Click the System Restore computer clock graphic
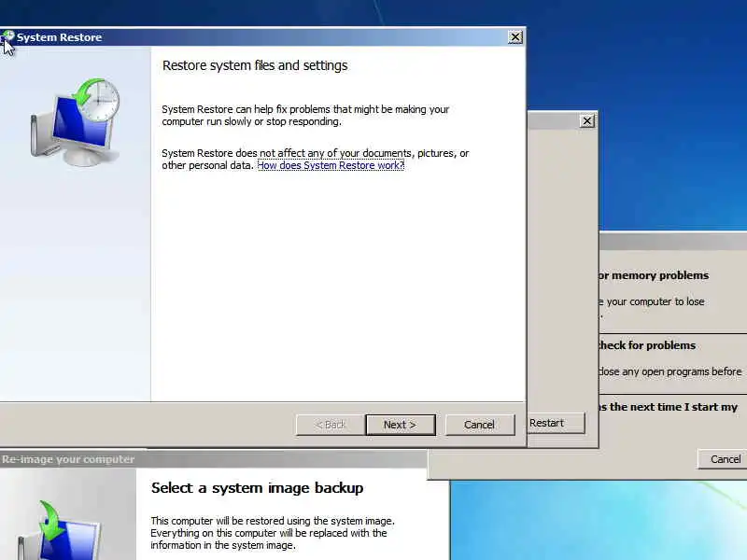Screen dimensions: 747x560 (x=76, y=122)
